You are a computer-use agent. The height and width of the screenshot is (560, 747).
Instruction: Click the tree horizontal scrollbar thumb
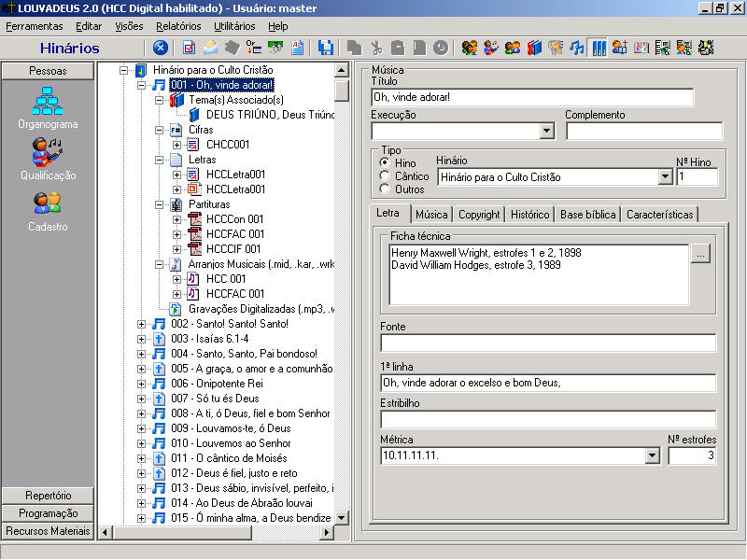coord(182,532)
